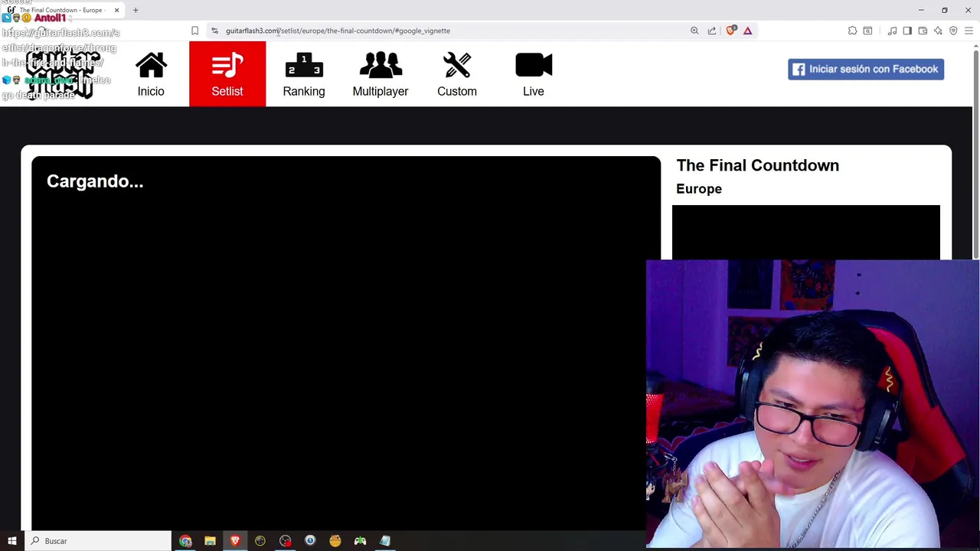Screen dimensions: 980x551
Task: Open File Explorer from the taskbar
Action: [210, 541]
